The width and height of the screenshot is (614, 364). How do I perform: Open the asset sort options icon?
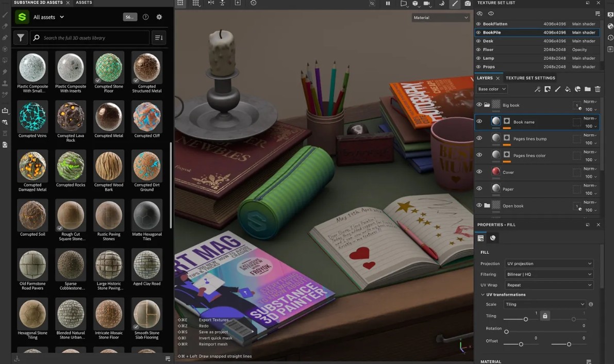(x=159, y=38)
